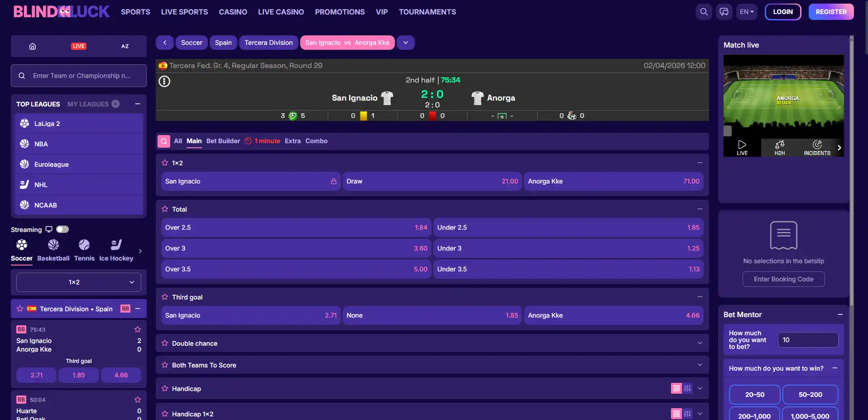Click the BlindLuck logo
Image resolution: width=868 pixels, height=420 pixels.
(62, 12)
